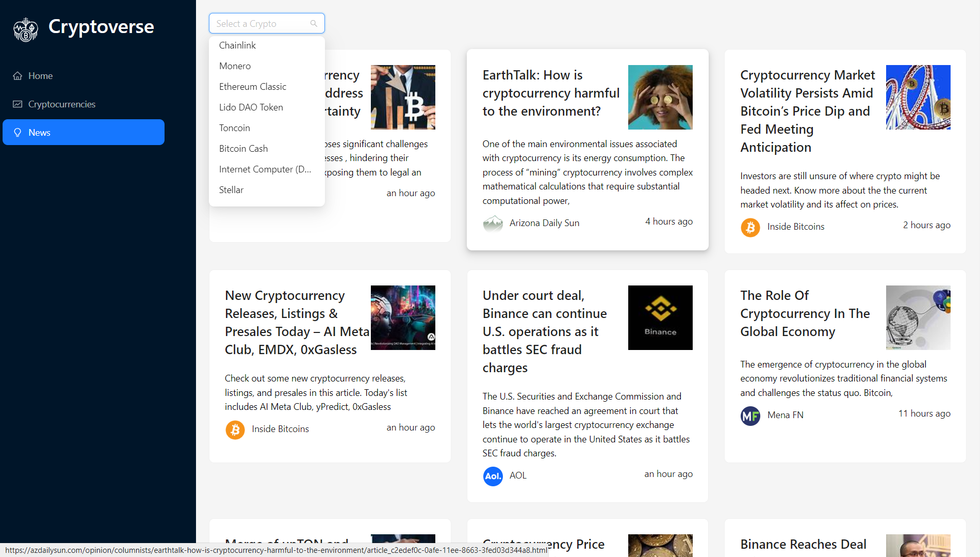Select Stellar from the crypto list
The image size is (980, 557).
[231, 190]
